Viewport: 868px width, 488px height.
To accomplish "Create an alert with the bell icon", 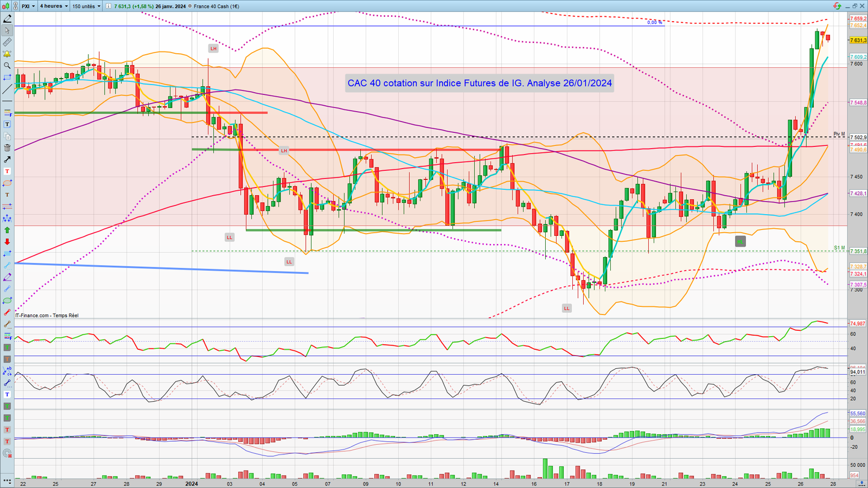I will pos(7,54).
